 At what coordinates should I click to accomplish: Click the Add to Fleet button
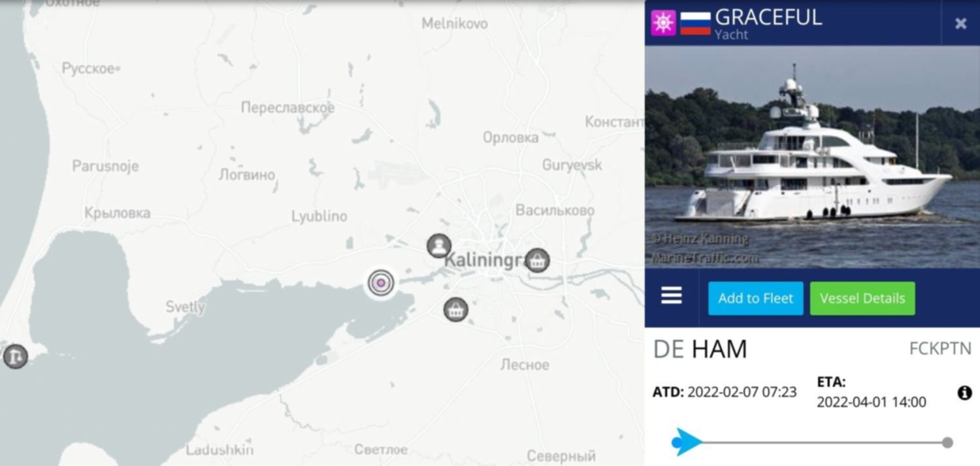756,298
